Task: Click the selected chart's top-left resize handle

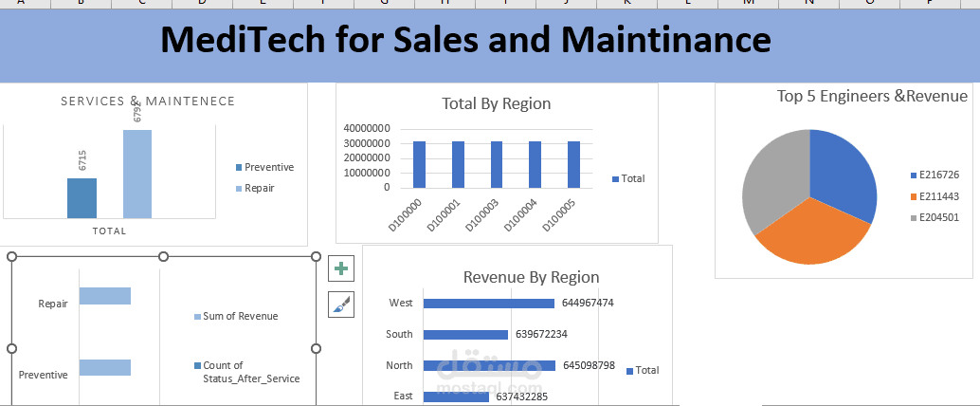Action: (x=11, y=256)
